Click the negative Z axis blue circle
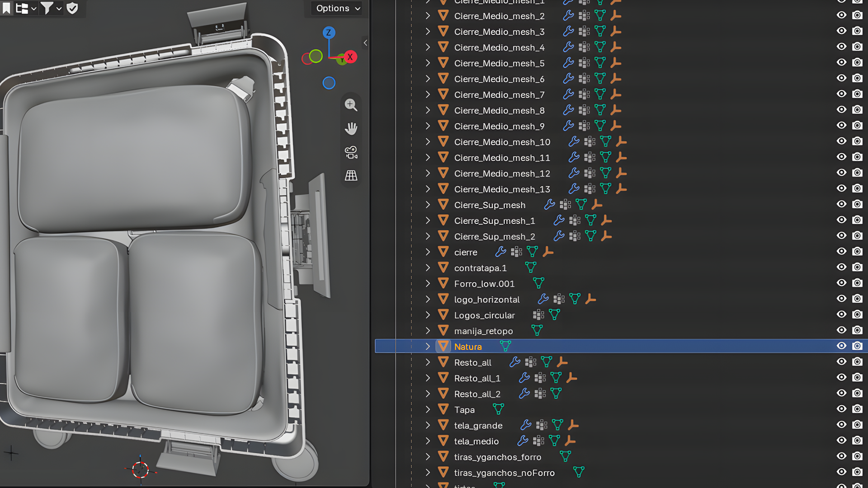The image size is (868, 488). tap(329, 83)
